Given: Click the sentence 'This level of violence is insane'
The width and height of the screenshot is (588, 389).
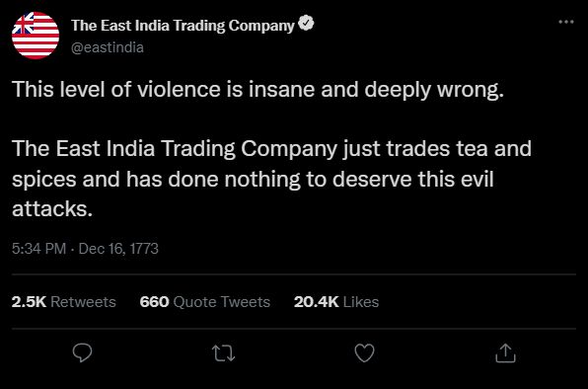Looking at the screenshot, I should 163,89.
